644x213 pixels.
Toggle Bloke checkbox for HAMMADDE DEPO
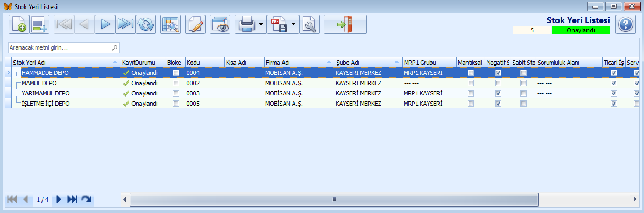coord(176,72)
